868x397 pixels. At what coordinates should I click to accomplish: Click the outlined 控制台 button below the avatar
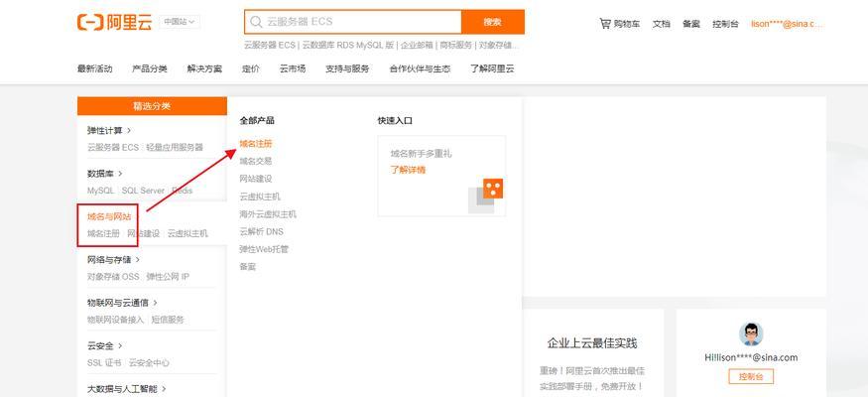pyautogui.click(x=751, y=377)
